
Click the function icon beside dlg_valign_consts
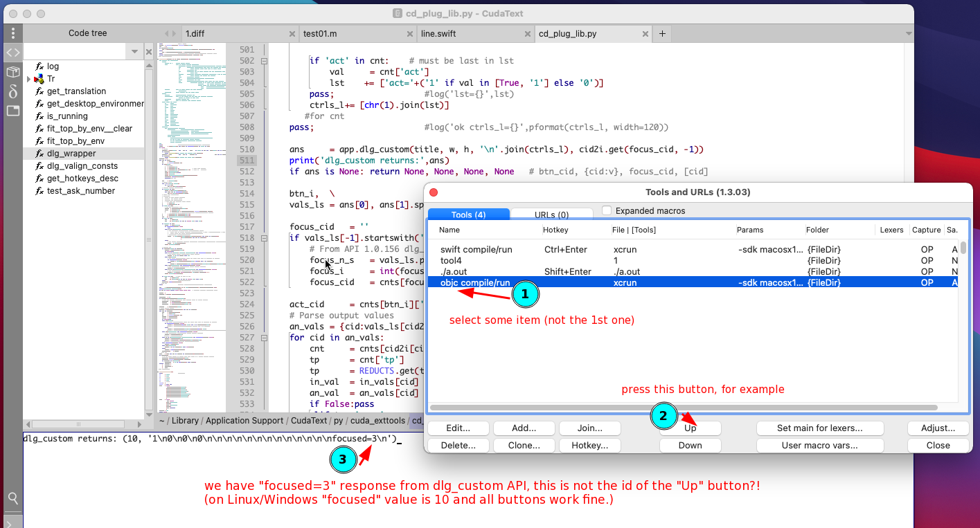(x=40, y=166)
